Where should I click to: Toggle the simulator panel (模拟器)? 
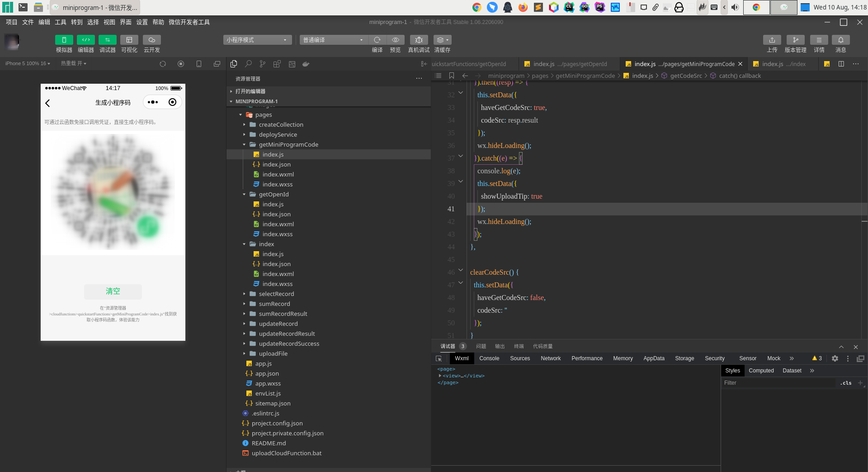(x=64, y=40)
